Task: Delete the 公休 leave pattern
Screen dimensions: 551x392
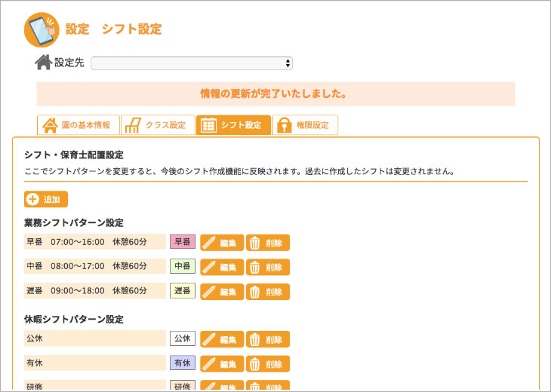Action: [268, 339]
